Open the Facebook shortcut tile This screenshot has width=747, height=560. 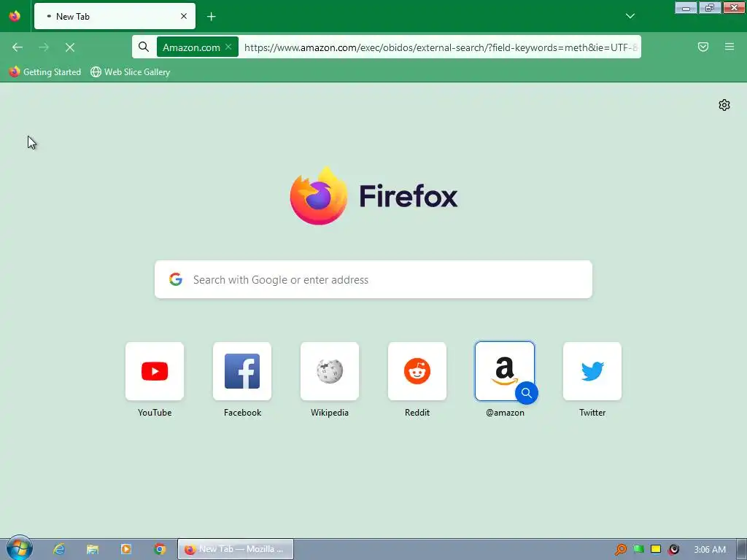pyautogui.click(x=242, y=371)
